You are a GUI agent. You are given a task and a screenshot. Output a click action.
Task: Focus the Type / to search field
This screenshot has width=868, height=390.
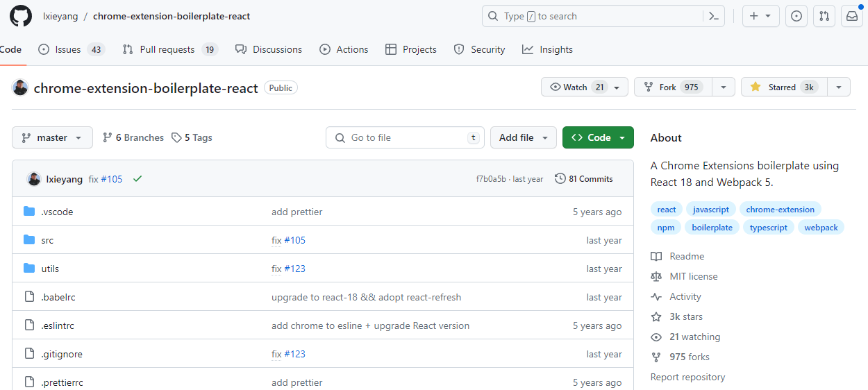point(603,16)
